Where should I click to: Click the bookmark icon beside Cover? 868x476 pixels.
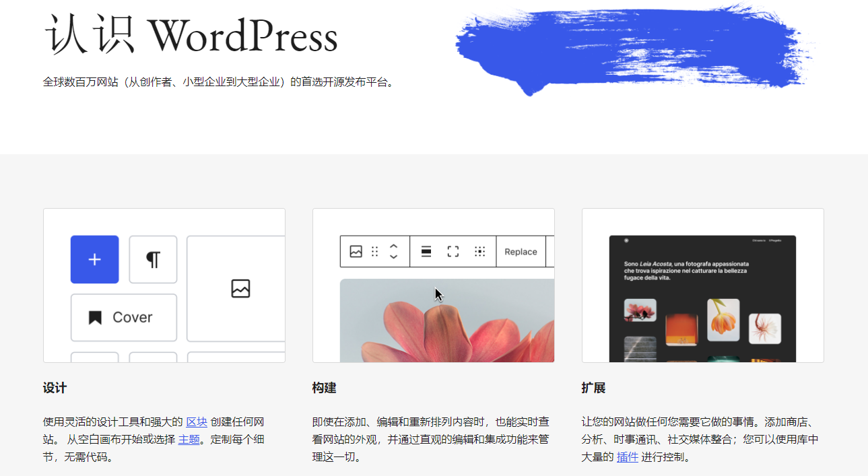(x=95, y=318)
